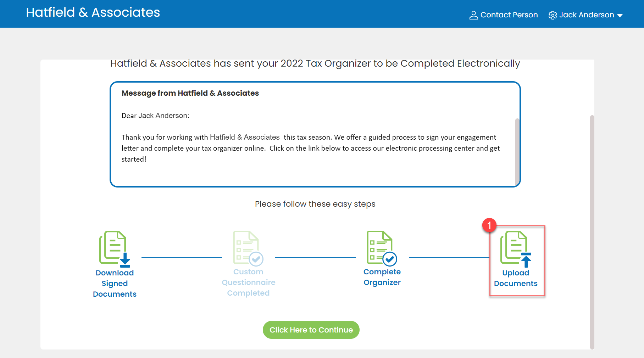Select the Upload Documents label
This screenshot has width=644, height=358.
[516, 278]
